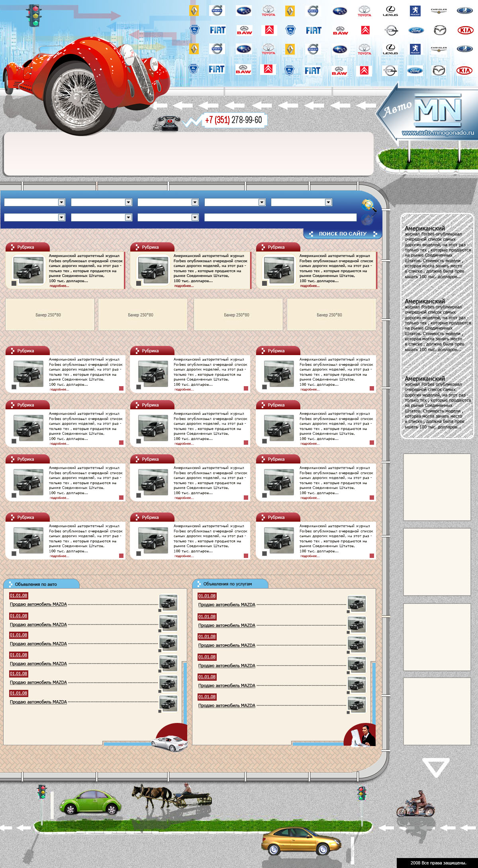Open the Объявления по авто tab
This screenshot has width=478, height=868.
[41, 584]
